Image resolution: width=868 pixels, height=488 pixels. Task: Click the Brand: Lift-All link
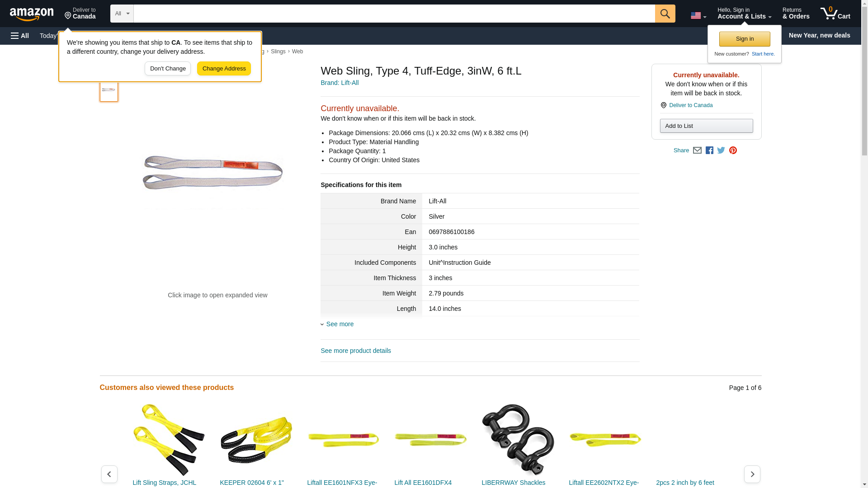(340, 83)
